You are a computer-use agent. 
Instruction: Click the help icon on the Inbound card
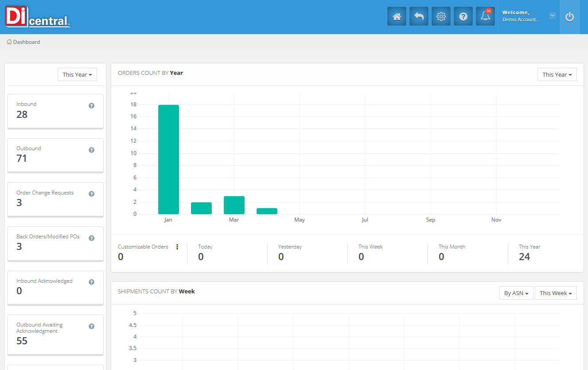(91, 106)
